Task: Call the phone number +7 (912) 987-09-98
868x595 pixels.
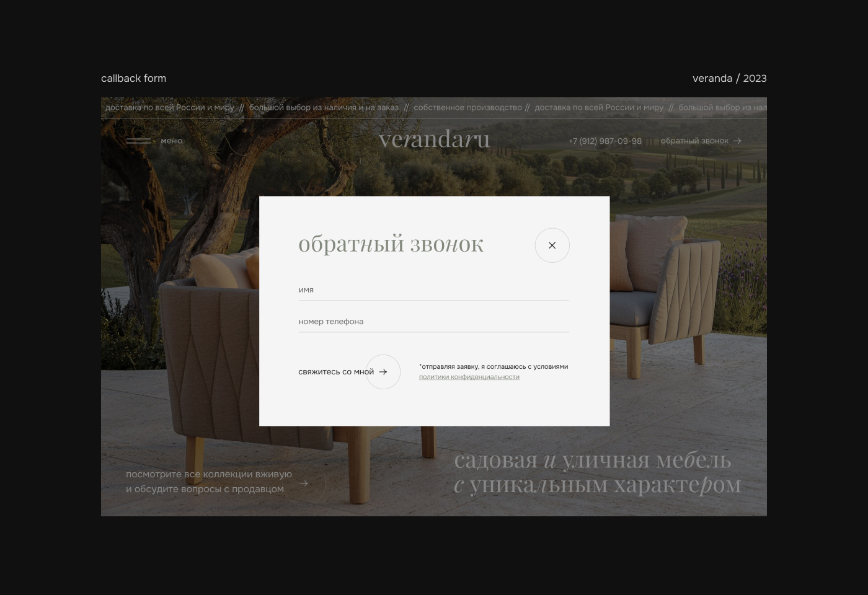Action: tap(605, 141)
